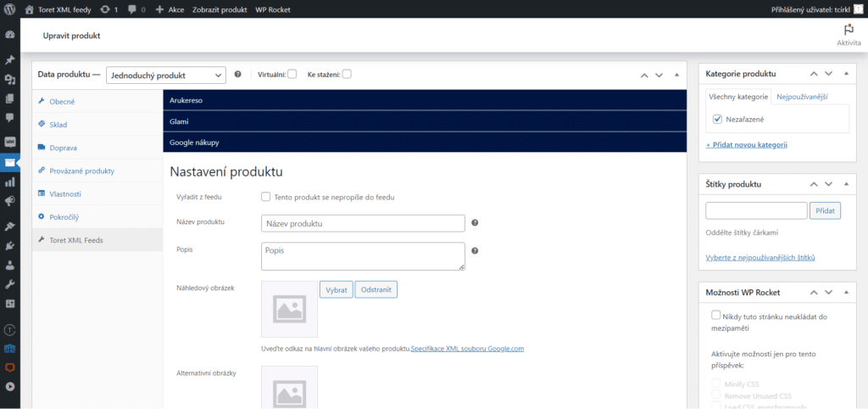This screenshot has height=409, width=868.
Task: Open the Pokročilý product tab
Action: pos(97,216)
